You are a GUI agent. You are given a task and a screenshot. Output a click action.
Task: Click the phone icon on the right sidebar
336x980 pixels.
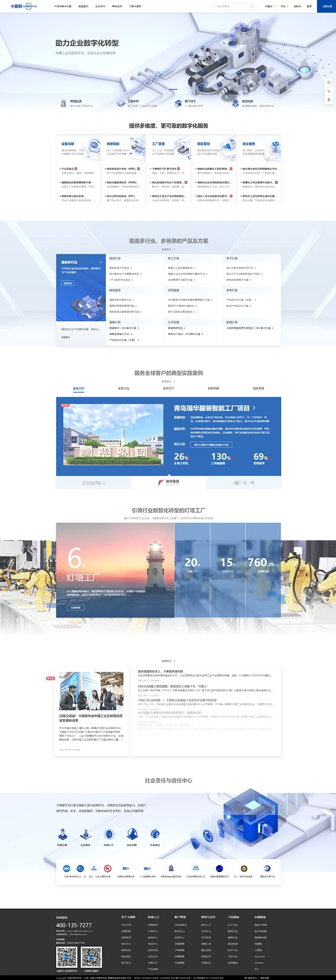pos(329,91)
